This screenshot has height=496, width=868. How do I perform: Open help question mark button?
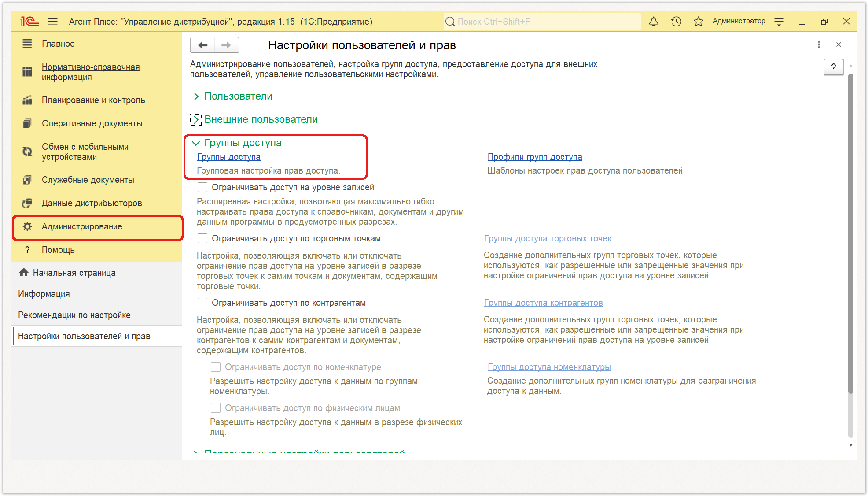833,67
